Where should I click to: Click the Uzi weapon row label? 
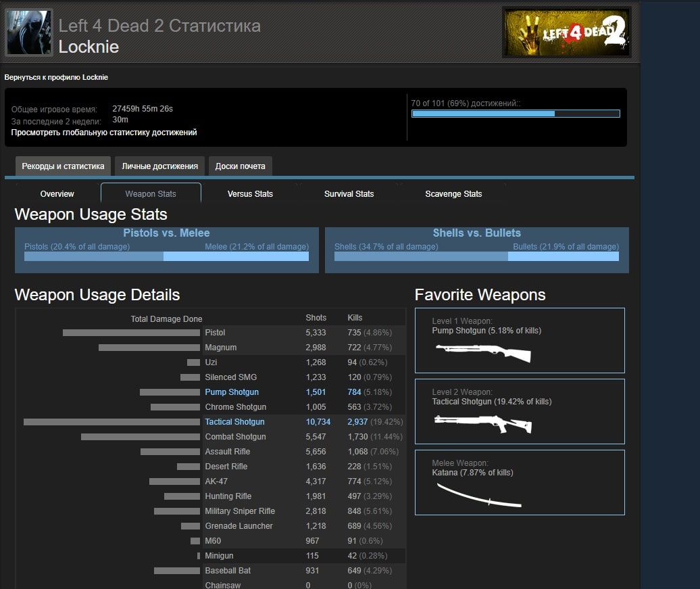pyautogui.click(x=211, y=362)
